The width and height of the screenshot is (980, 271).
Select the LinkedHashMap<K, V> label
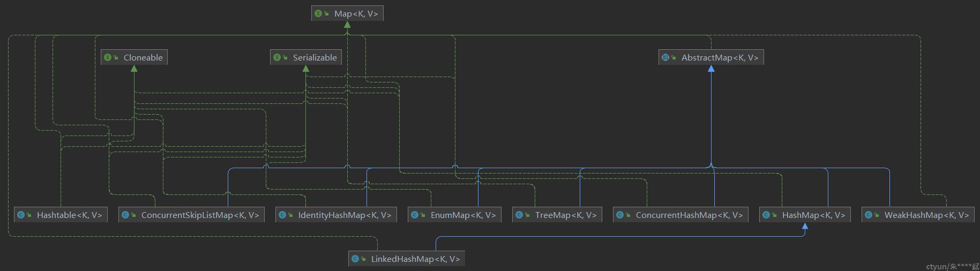point(415,259)
